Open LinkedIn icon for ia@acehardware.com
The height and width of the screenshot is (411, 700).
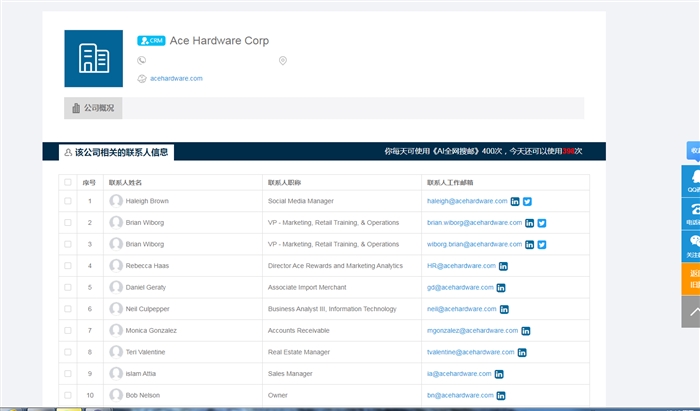point(499,374)
